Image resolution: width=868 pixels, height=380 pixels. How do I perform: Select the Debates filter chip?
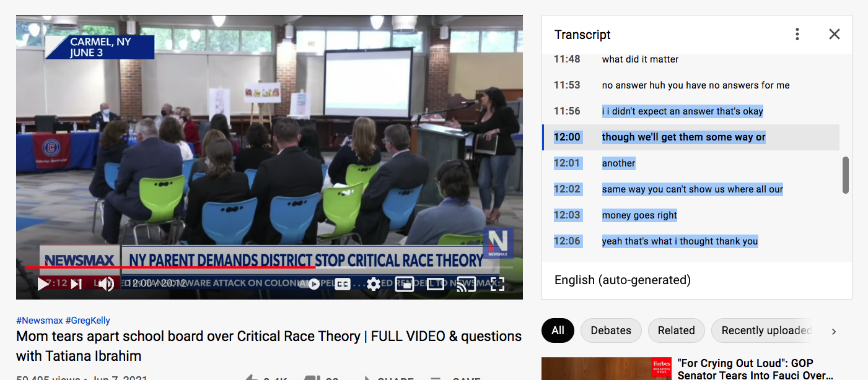[611, 330]
